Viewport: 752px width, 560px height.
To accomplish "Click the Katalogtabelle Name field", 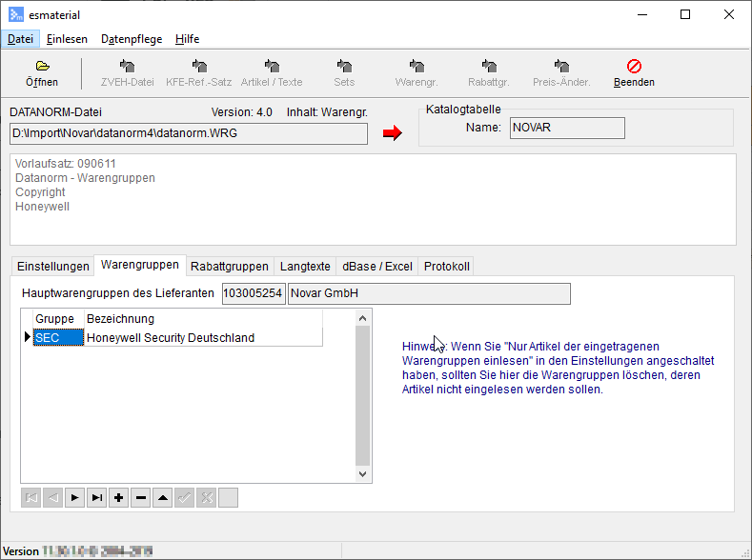I will pyautogui.click(x=567, y=128).
